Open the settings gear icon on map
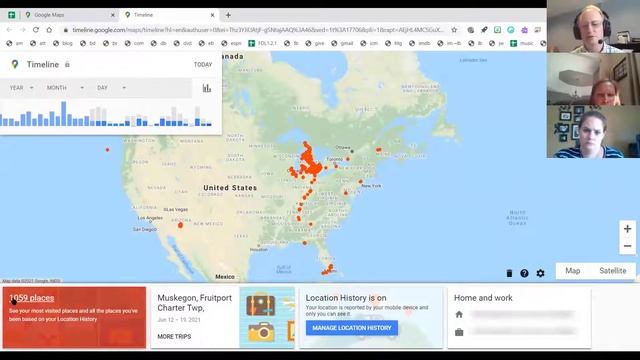The width and height of the screenshot is (640, 360). coord(540,273)
